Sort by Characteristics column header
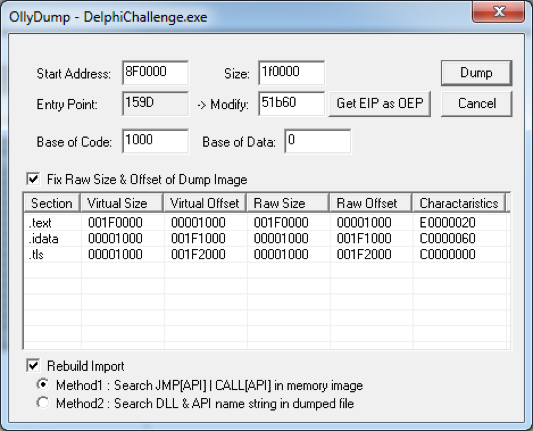Screen dimensions: 533x431 [x=459, y=203]
